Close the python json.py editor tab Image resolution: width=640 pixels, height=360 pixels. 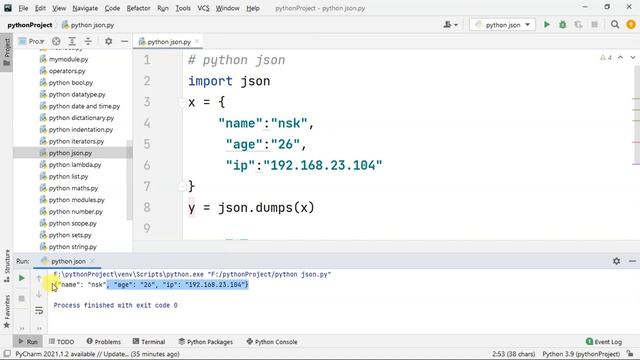(x=197, y=41)
